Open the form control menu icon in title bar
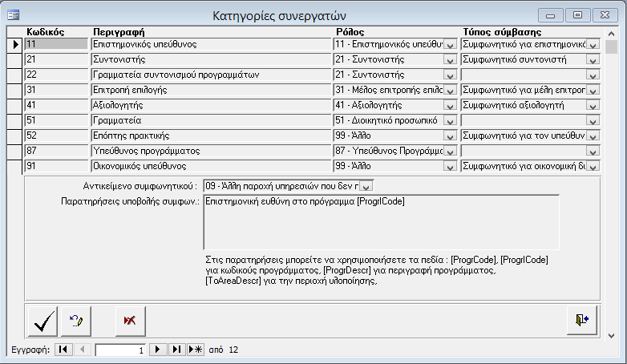627x364 pixels. [x=14, y=14]
